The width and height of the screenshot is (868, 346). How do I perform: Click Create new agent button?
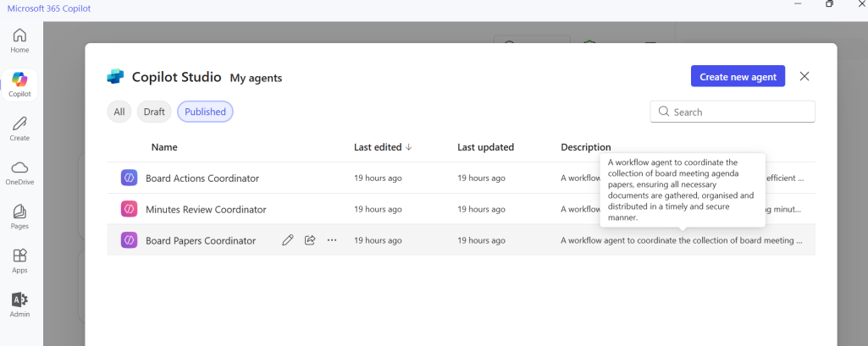(x=738, y=77)
